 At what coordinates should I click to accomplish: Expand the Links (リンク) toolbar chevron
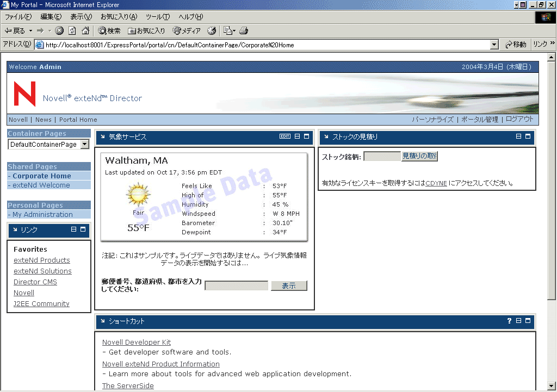553,43
